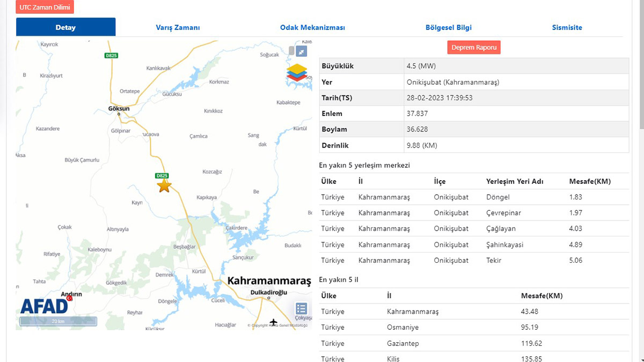Click the fullscreen expand map icon
Viewport: 644px width, 362px height.
pos(302,51)
